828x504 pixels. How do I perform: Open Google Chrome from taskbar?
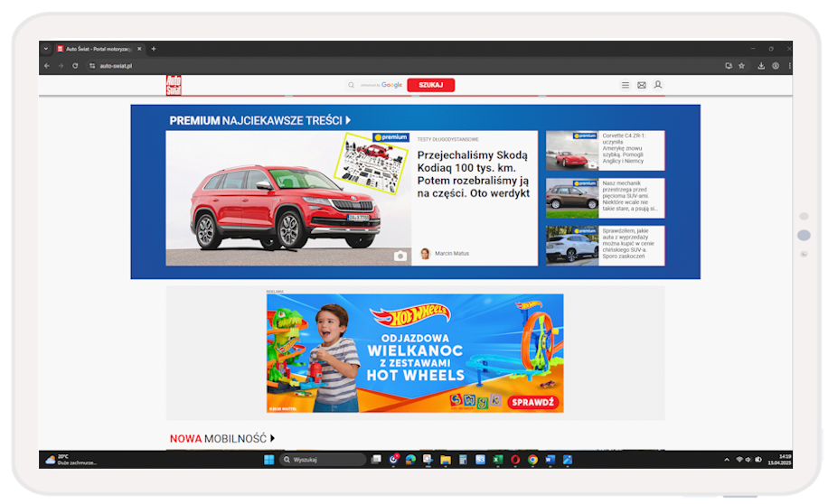[x=532, y=460]
